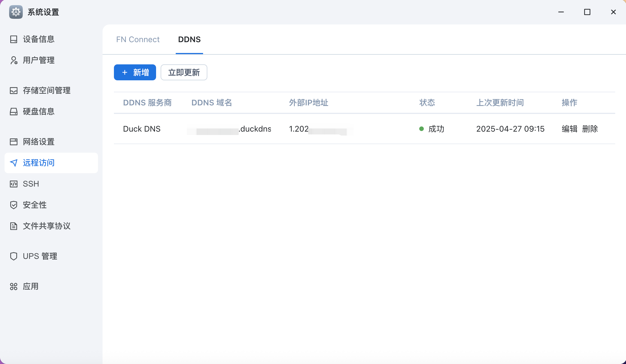Go to 用户管理 settings
626x364 pixels.
pyautogui.click(x=51, y=60)
